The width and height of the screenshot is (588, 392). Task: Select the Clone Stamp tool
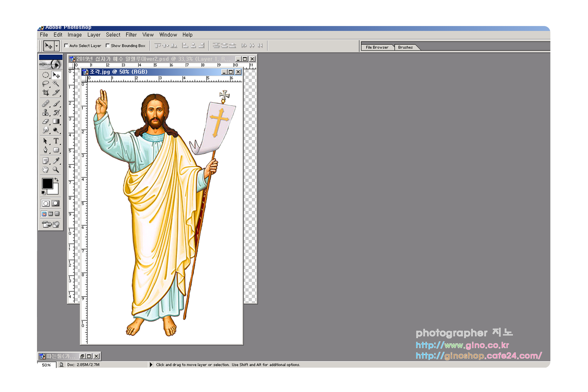tap(46, 112)
